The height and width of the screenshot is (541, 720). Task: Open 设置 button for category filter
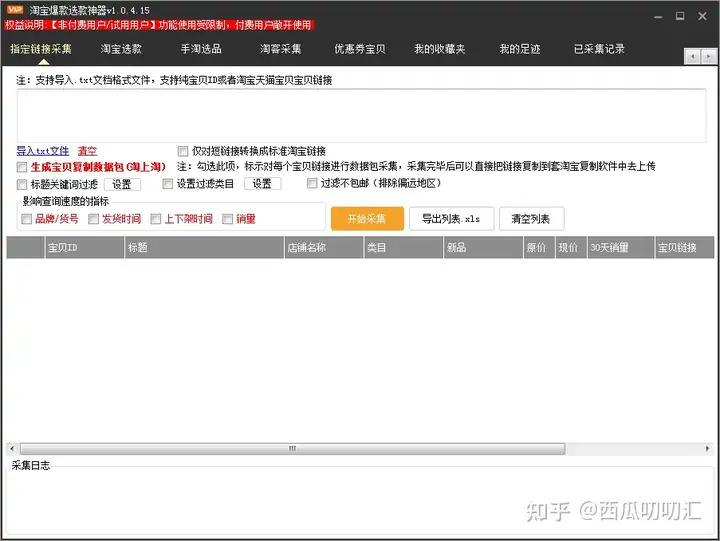tap(262, 184)
